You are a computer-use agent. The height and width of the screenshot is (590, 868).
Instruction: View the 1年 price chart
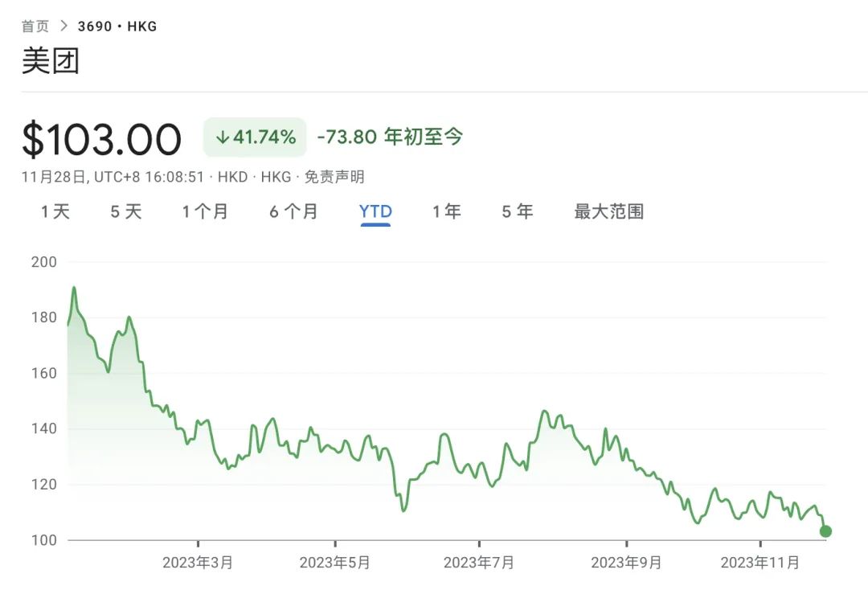pyautogui.click(x=447, y=211)
